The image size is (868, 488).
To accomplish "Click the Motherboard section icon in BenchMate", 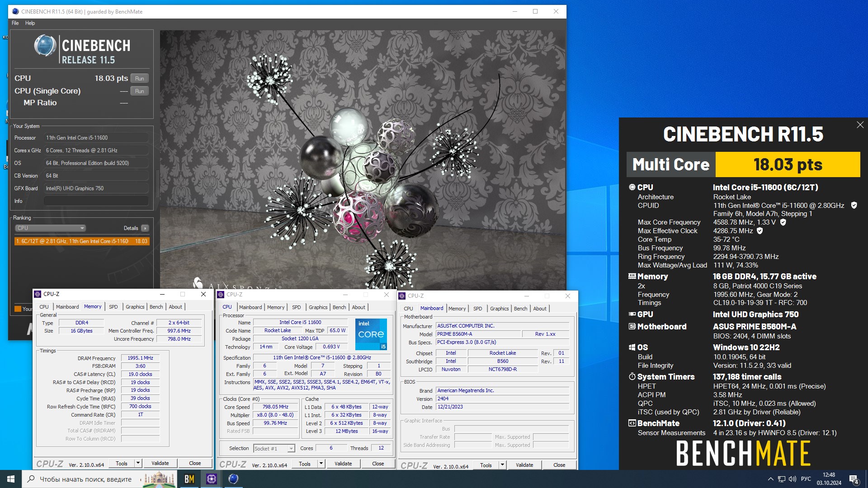I will tap(632, 326).
